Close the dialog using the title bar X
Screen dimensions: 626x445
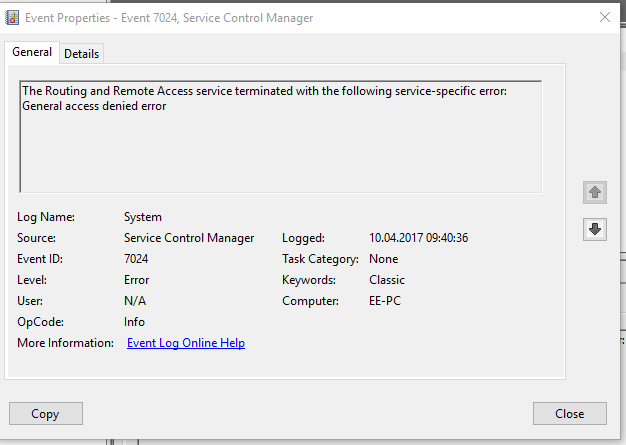pyautogui.click(x=603, y=17)
